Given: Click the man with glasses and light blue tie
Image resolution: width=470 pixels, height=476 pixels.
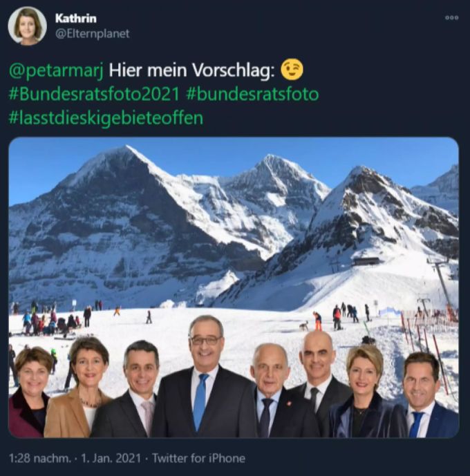Looking at the screenshot, I should pyautogui.click(x=205, y=379).
